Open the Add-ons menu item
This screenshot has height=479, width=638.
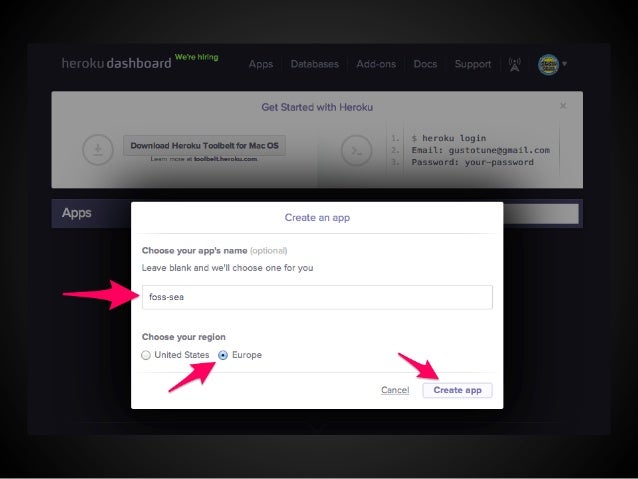376,64
